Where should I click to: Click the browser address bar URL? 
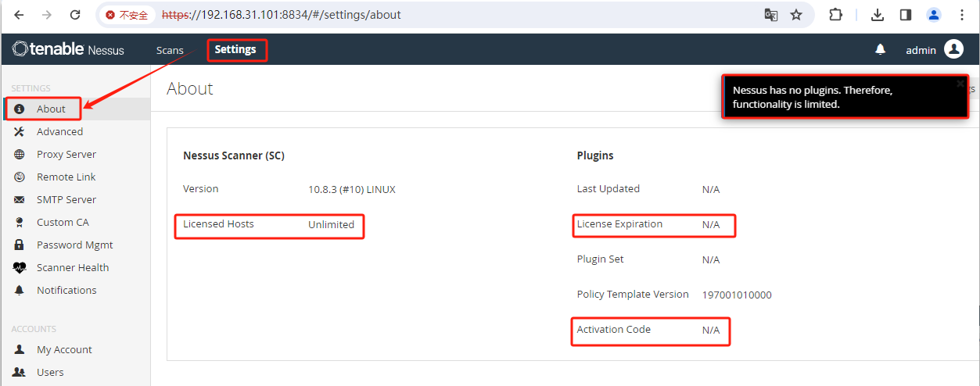coord(282,15)
